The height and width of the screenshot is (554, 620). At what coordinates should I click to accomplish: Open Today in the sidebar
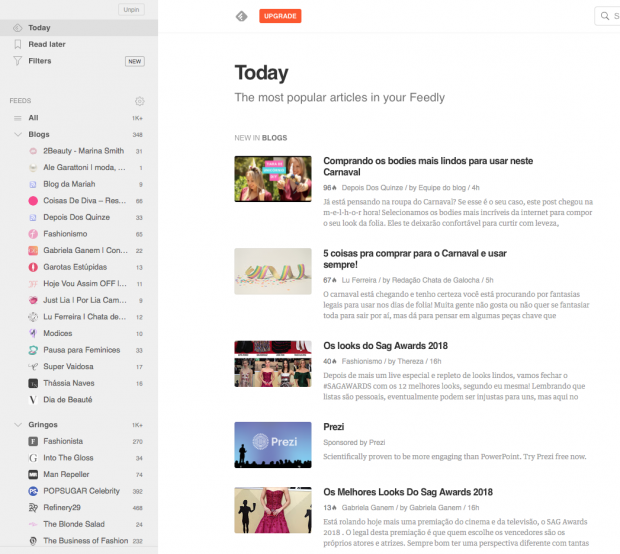[79, 28]
